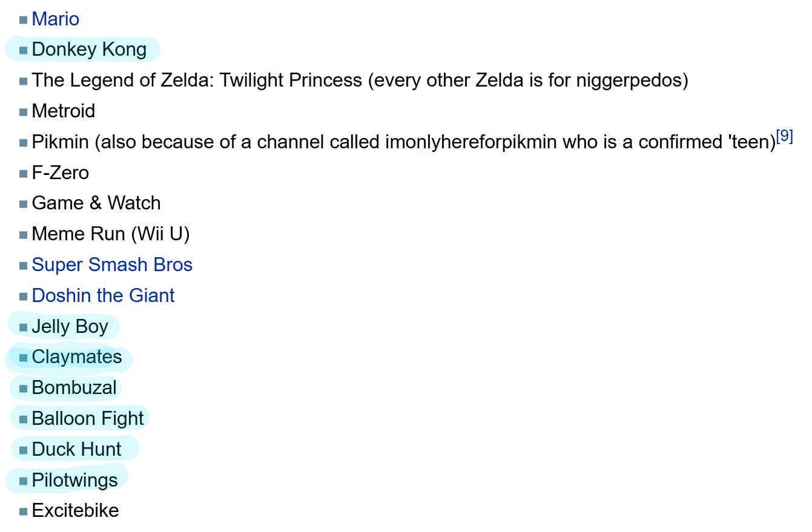Select the Metroid list item
This screenshot has height=532, width=812.
pyautogui.click(x=64, y=111)
